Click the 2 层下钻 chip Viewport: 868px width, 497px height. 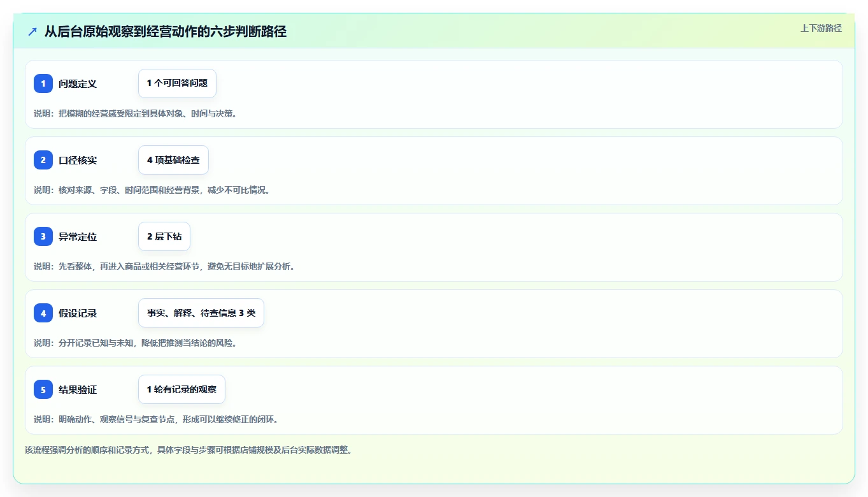(164, 236)
